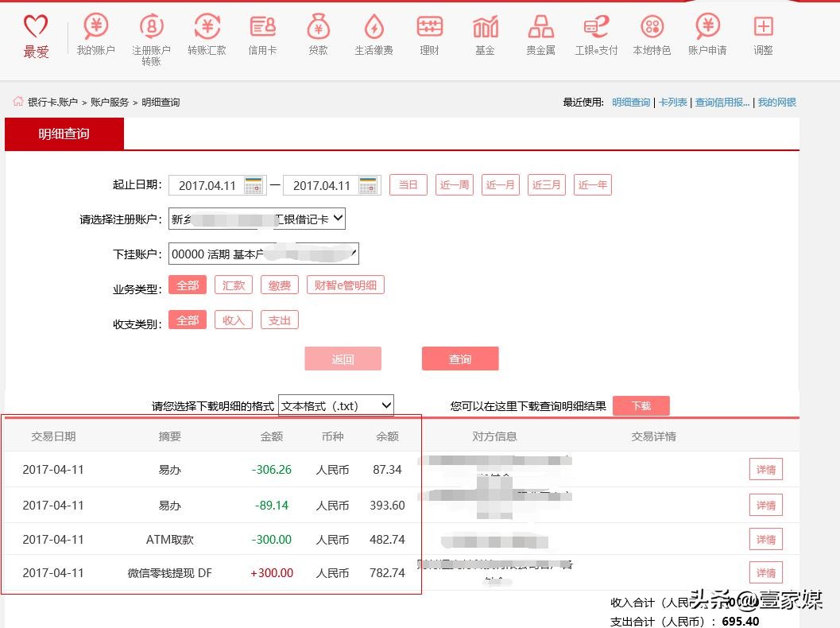This screenshot has height=628, width=840.
Task: Select the 明细查询 tab
Action: tap(64, 134)
